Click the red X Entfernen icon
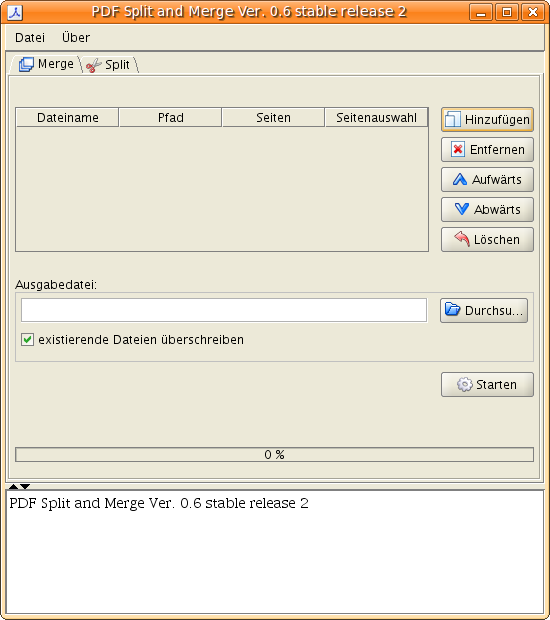Viewport: 550px width, 620px height. 458,149
